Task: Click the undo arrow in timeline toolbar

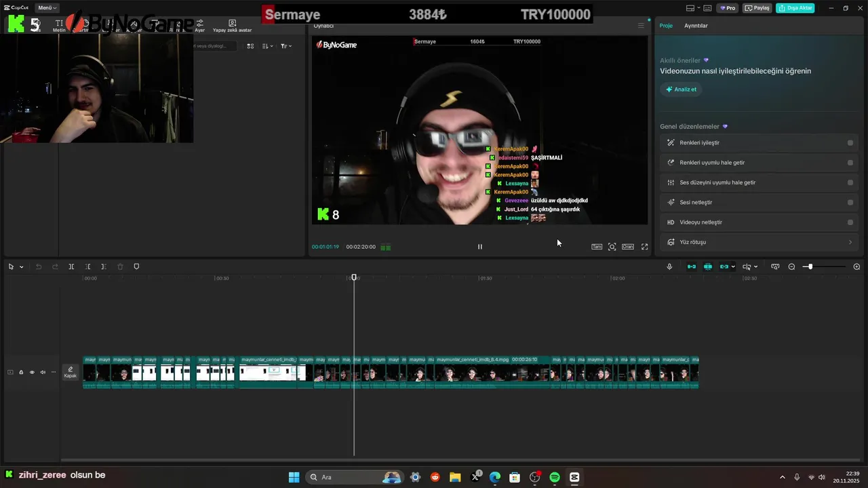Action: 39,266
